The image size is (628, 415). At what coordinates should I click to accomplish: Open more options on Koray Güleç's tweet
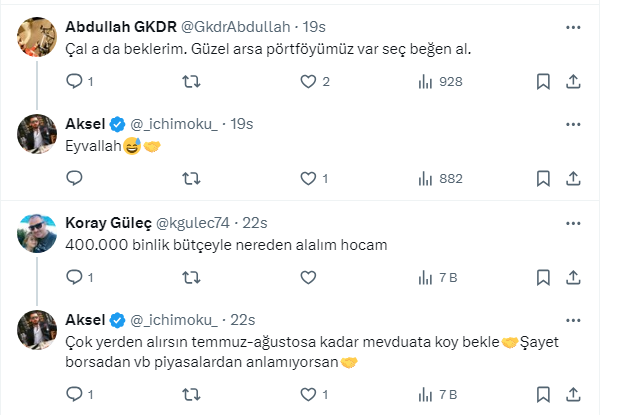[x=573, y=222]
